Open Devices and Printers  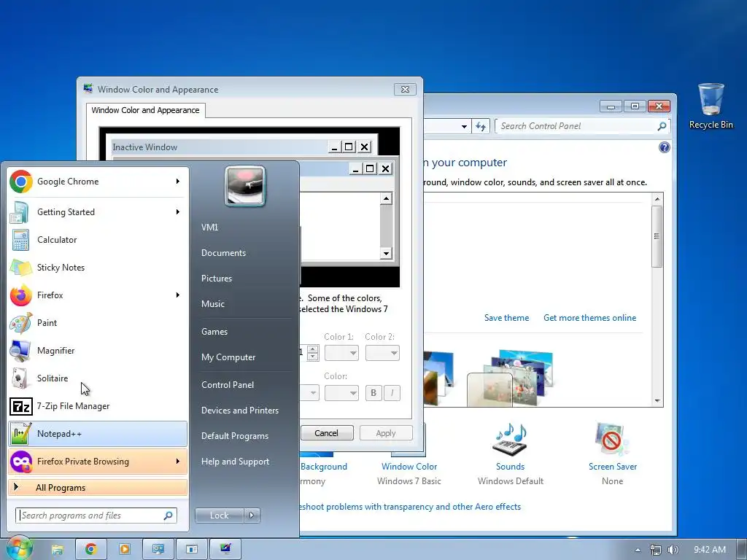pyautogui.click(x=239, y=411)
